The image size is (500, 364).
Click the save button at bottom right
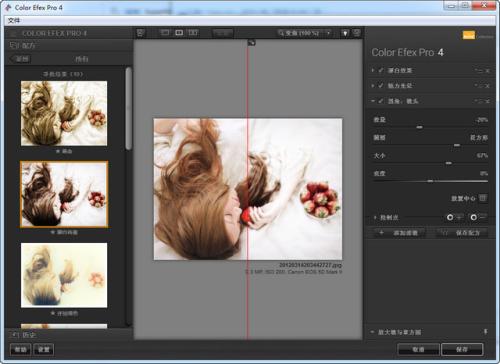tap(462, 349)
